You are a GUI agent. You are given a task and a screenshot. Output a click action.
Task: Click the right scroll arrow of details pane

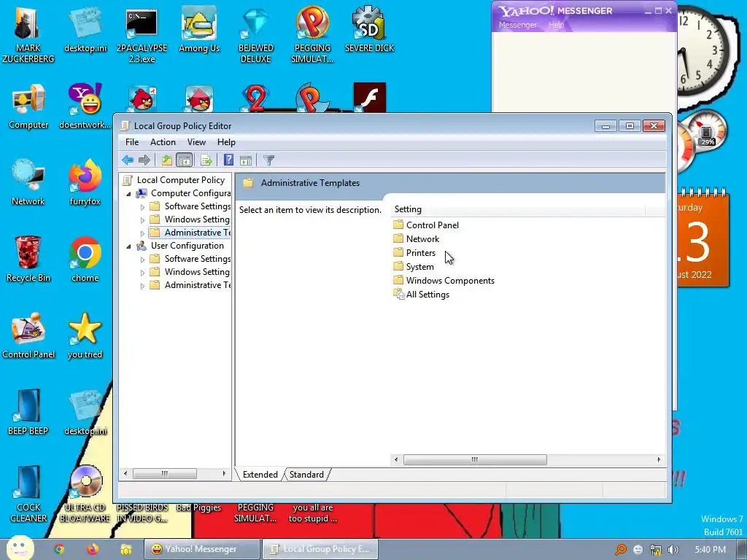pyautogui.click(x=659, y=459)
